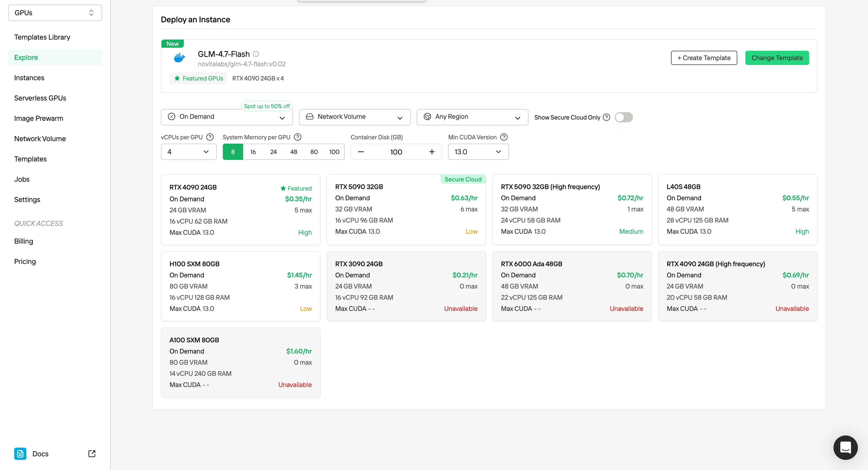Viewport: 868px width, 470px height.
Task: Open the Docs link
Action: (x=55, y=454)
